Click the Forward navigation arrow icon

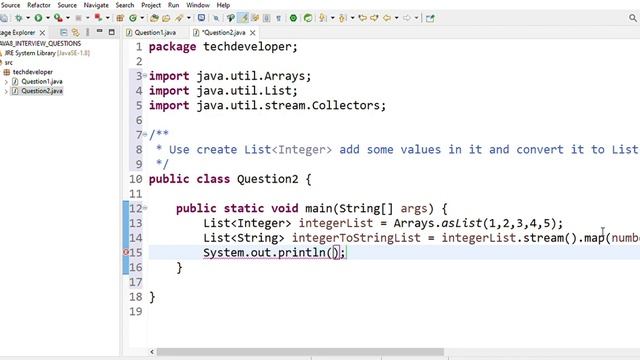coord(407,18)
